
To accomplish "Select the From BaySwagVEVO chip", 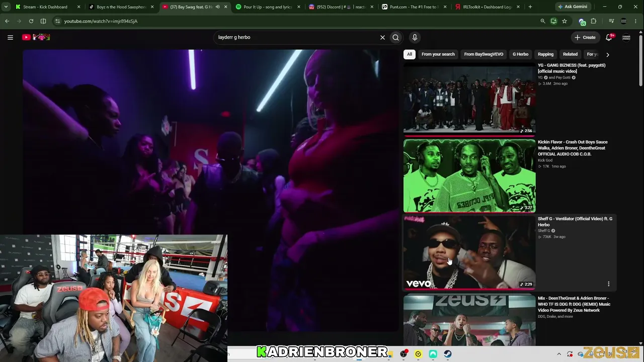I will (x=484, y=54).
